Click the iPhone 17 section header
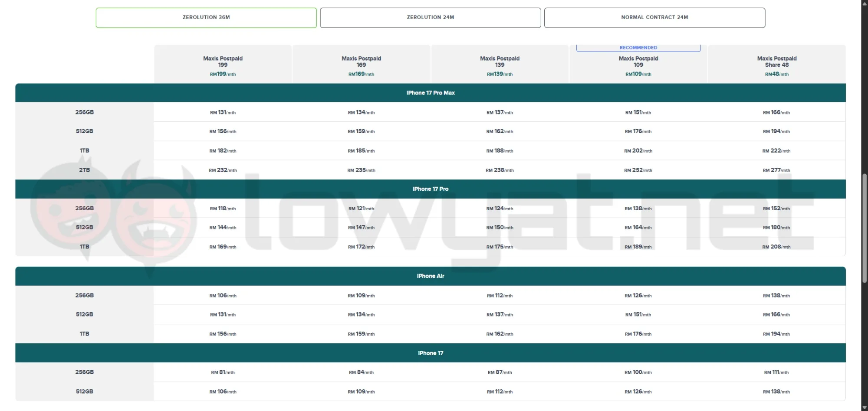The image size is (868, 411). click(x=431, y=353)
